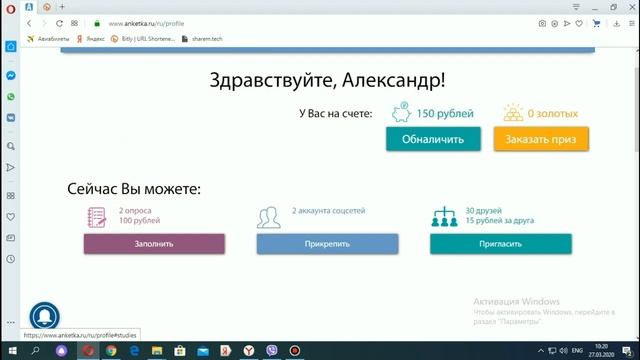Click the 150 рублей balance text

[x=445, y=113]
